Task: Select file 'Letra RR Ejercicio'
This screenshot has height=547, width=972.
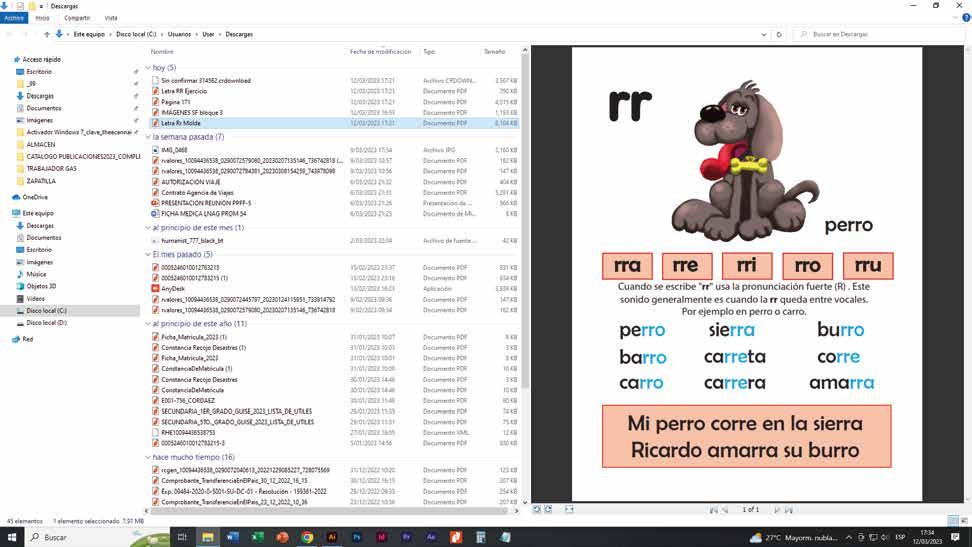Action: [184, 91]
